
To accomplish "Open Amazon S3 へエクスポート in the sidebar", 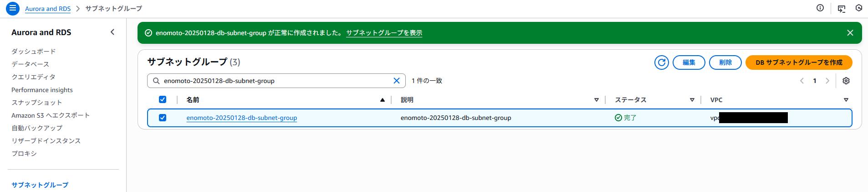I will click(x=51, y=115).
